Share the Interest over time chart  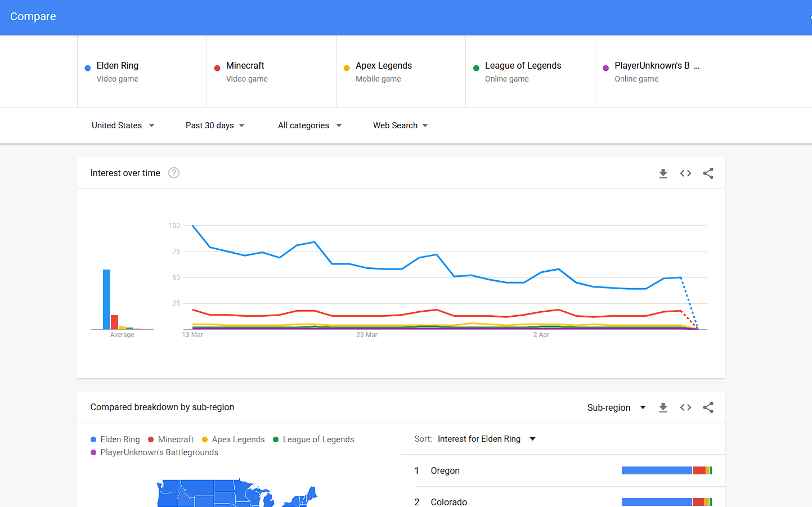(708, 173)
